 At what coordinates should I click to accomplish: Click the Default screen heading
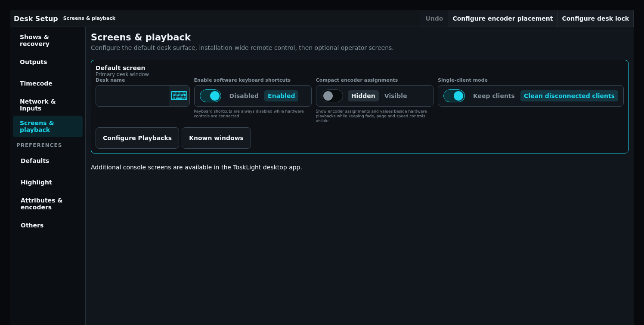121,68
